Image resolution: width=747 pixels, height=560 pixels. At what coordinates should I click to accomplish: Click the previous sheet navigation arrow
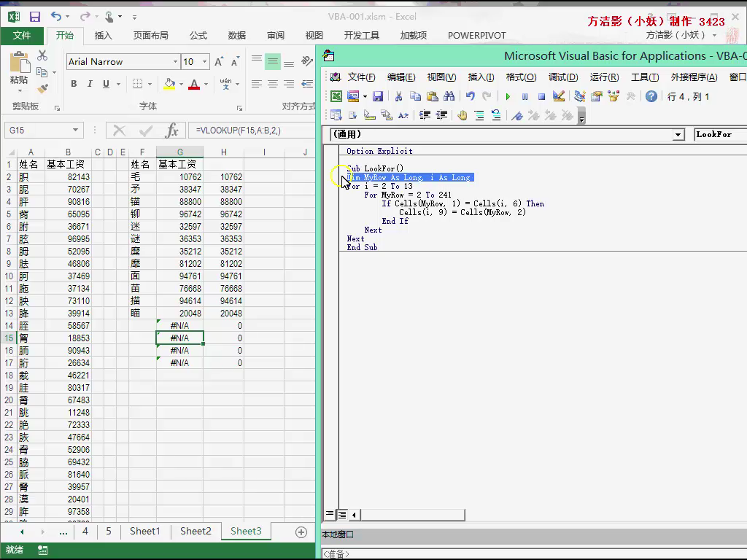pyautogui.click(x=22, y=532)
